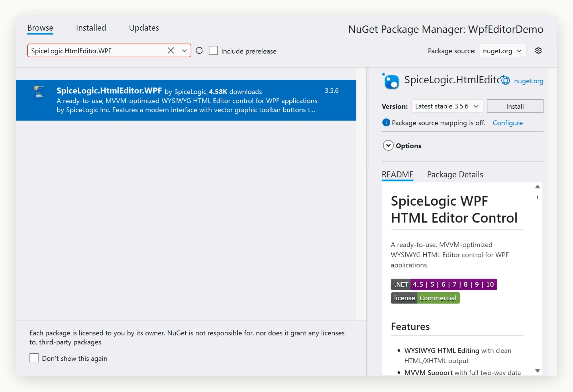Refresh the package search results
Image resolution: width=573 pixels, height=392 pixels.
tap(199, 51)
